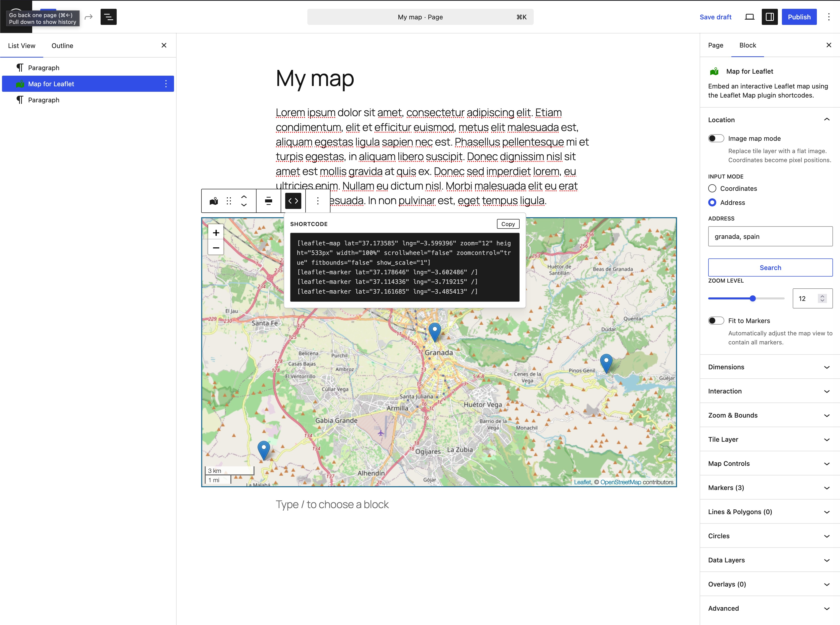The image size is (840, 625).
Task: Open the editor options three-dot menu
Action: point(829,17)
